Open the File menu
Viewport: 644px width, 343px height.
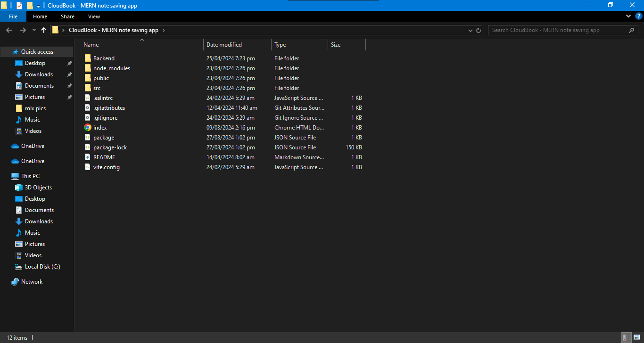(x=13, y=16)
